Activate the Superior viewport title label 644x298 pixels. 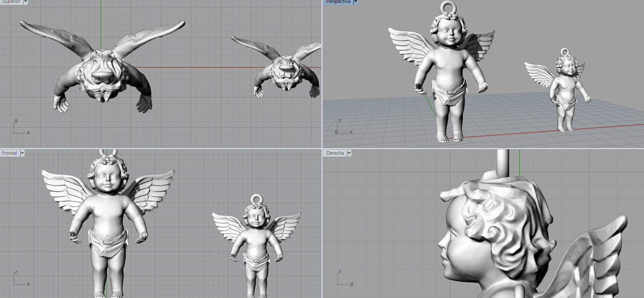click(11, 2)
